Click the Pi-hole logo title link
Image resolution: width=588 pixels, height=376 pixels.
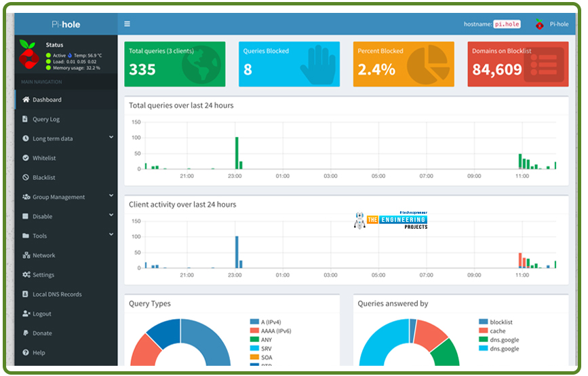point(66,24)
